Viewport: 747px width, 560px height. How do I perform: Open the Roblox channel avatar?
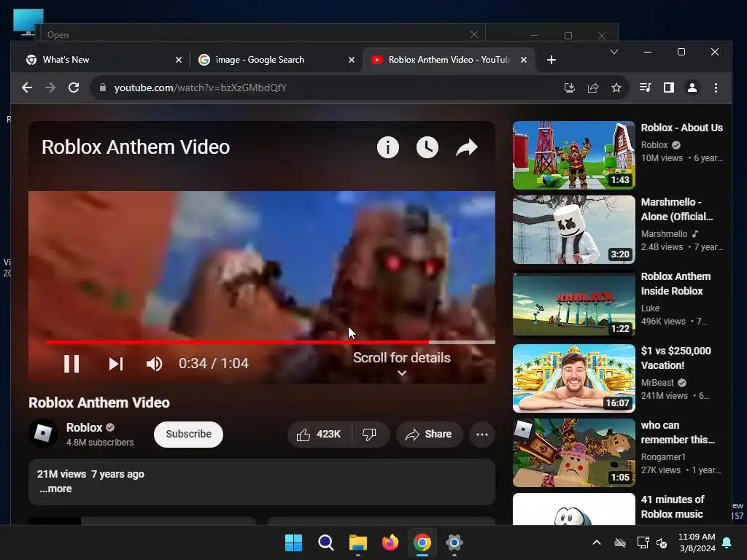pos(43,433)
